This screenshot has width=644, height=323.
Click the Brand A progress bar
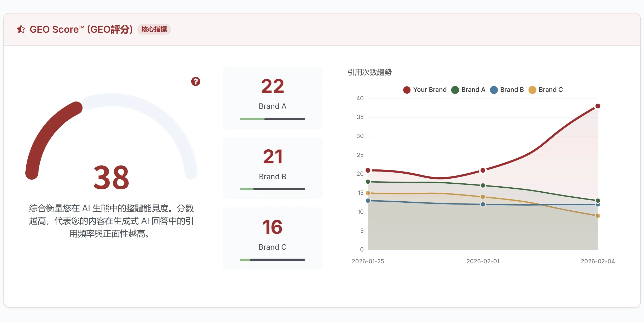tap(272, 119)
